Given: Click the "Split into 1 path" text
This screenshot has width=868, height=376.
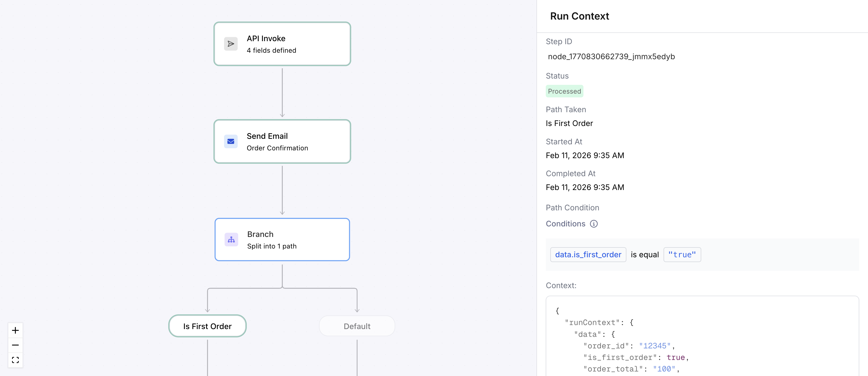Looking at the screenshot, I should (272, 246).
